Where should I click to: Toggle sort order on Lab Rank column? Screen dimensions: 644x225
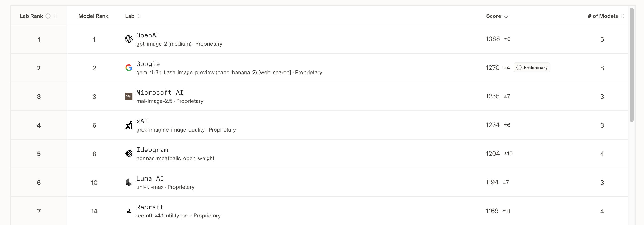tap(55, 16)
